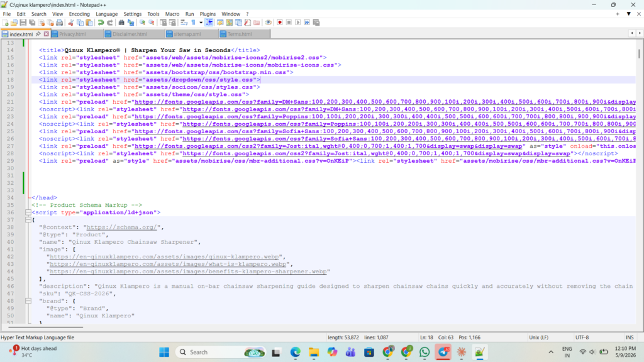Screen dimensions: 644x362
Task: Click the benefits-klampero-sharpener.webp URL
Action: click(188, 271)
